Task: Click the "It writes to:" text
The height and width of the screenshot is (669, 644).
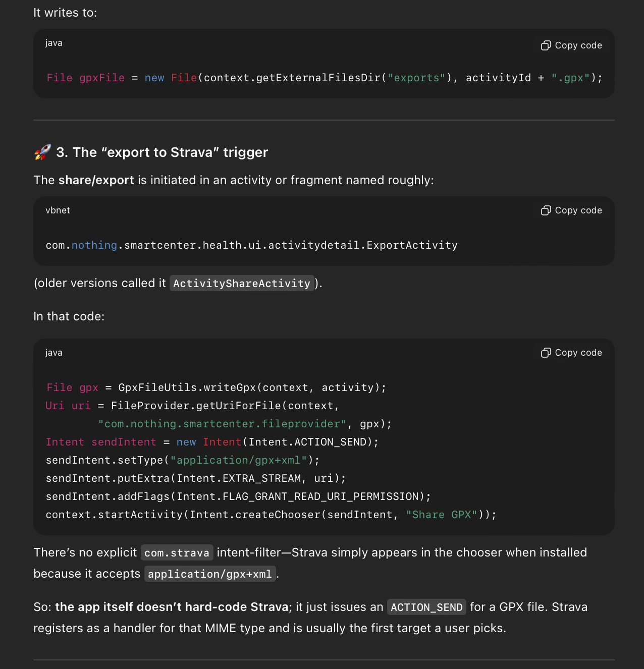Action: (x=65, y=13)
